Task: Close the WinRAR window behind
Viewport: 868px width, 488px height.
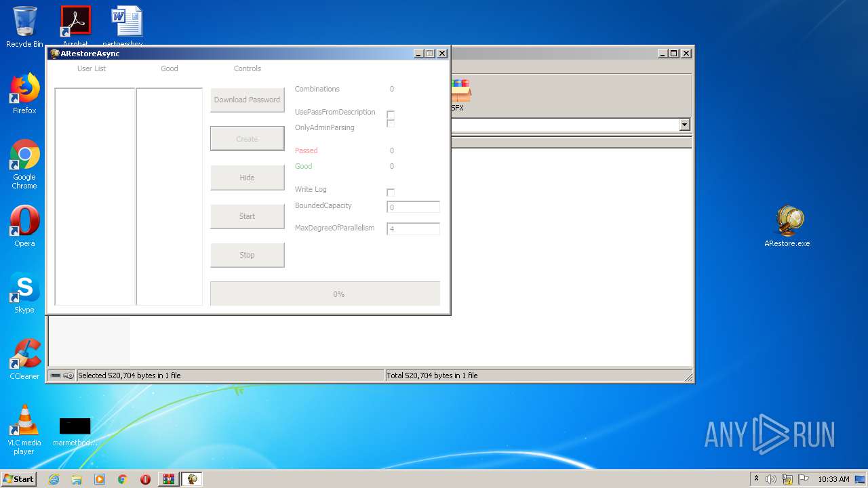Action: click(686, 54)
